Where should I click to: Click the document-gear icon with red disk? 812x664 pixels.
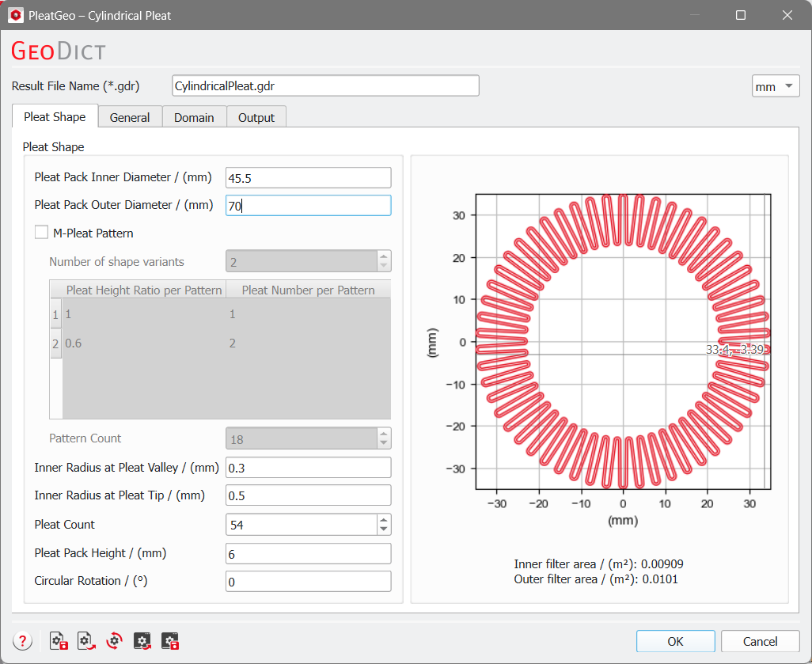[x=59, y=641]
